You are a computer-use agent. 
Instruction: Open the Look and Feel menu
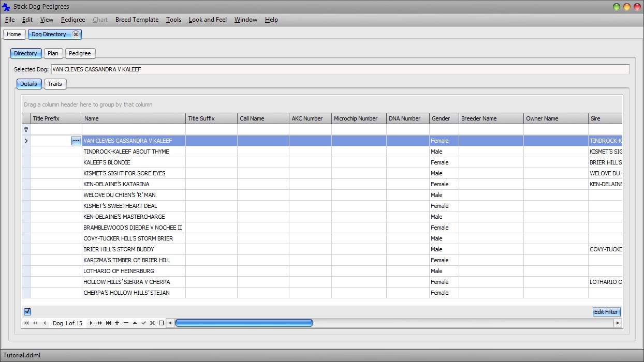pos(208,20)
